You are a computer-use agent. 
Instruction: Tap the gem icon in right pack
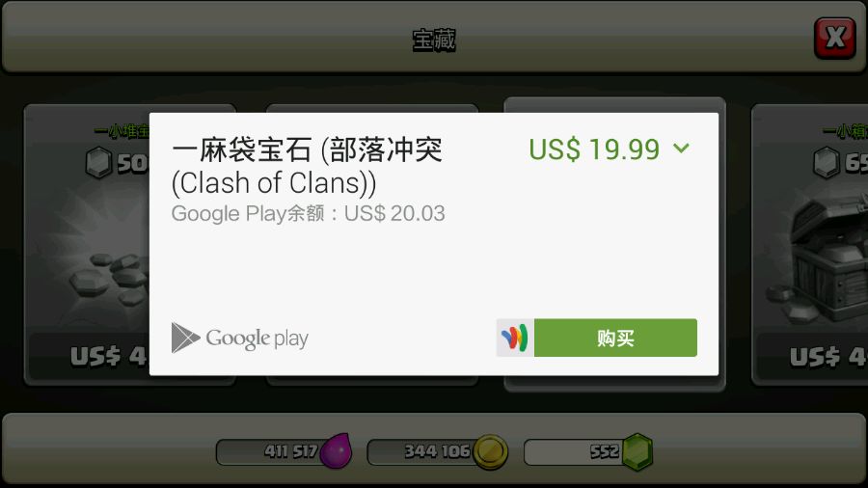(827, 163)
